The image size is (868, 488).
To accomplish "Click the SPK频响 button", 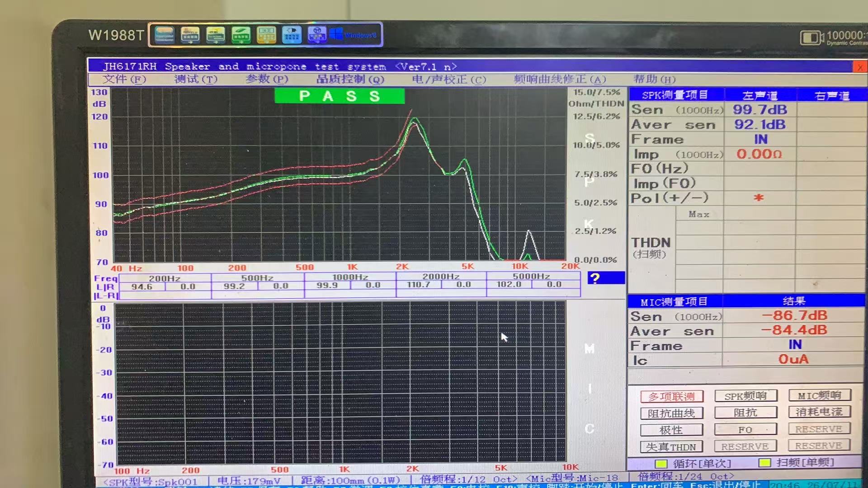I will coord(745,396).
